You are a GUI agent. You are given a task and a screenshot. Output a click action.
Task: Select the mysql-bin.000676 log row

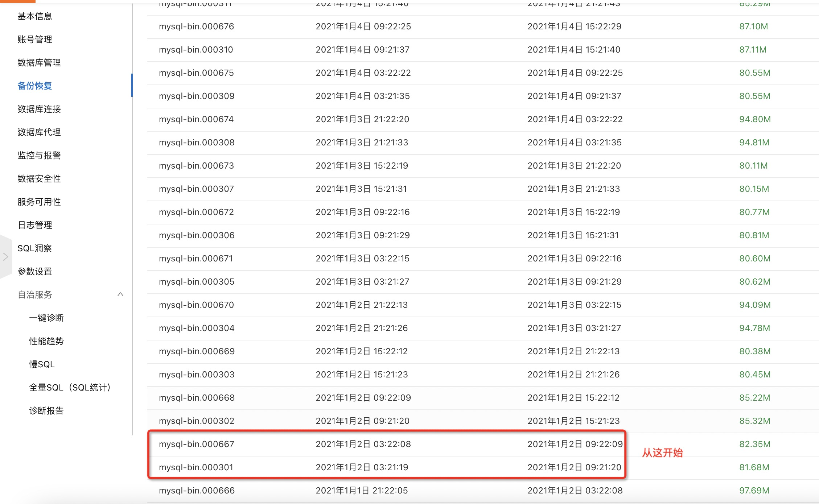tap(196, 26)
